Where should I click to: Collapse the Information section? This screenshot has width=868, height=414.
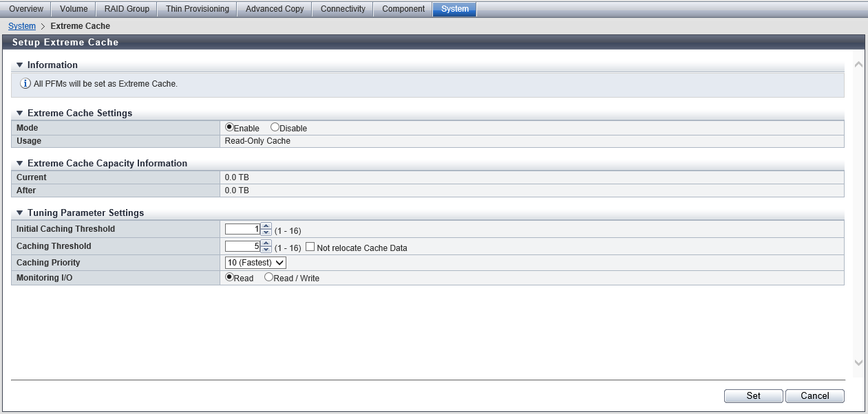pyautogui.click(x=19, y=65)
